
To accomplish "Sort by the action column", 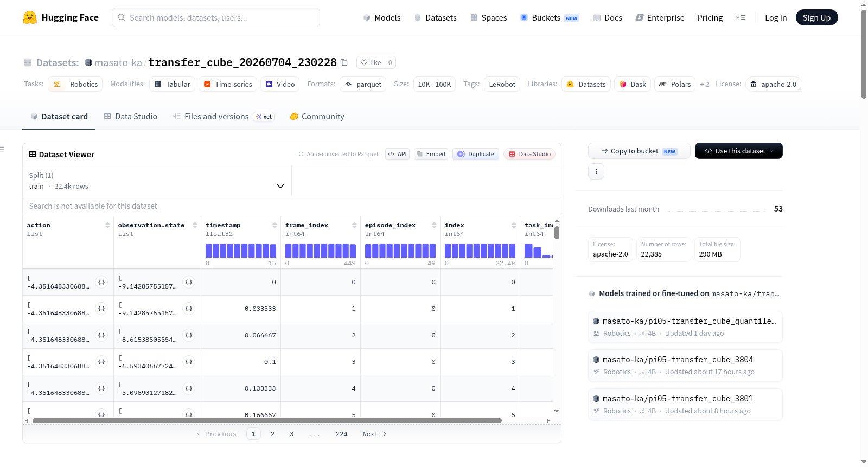I will (x=107, y=225).
